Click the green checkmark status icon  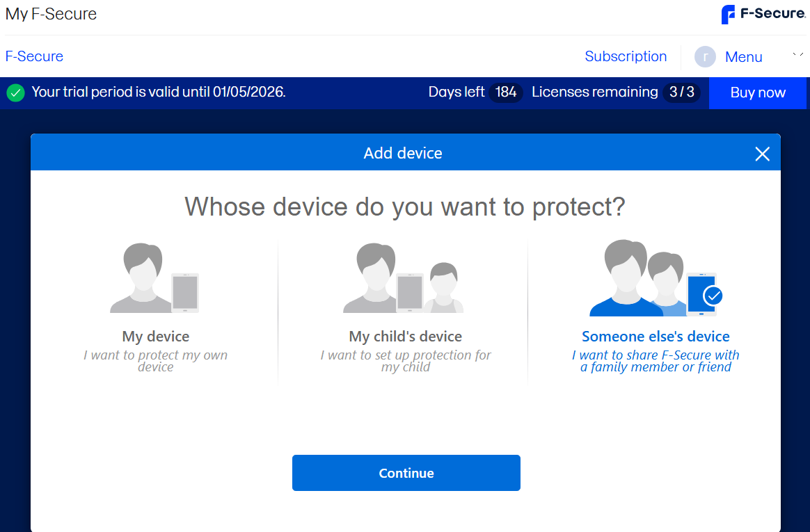click(16, 92)
